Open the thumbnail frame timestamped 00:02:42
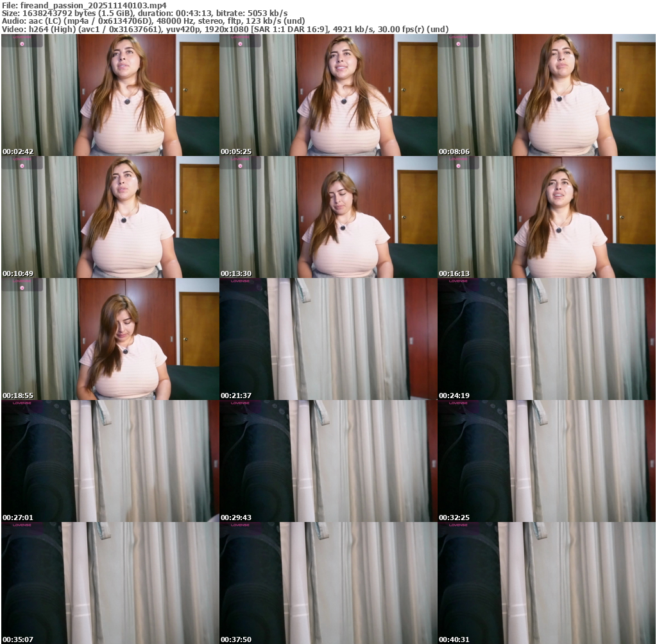The width and height of the screenshot is (657, 644). click(110, 95)
